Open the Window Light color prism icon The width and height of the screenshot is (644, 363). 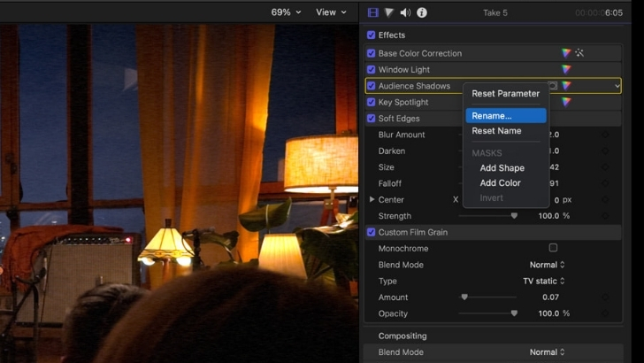click(566, 69)
